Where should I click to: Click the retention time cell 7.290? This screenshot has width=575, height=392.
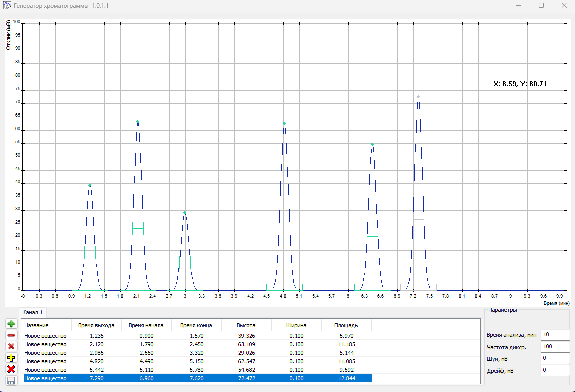[x=97, y=378]
